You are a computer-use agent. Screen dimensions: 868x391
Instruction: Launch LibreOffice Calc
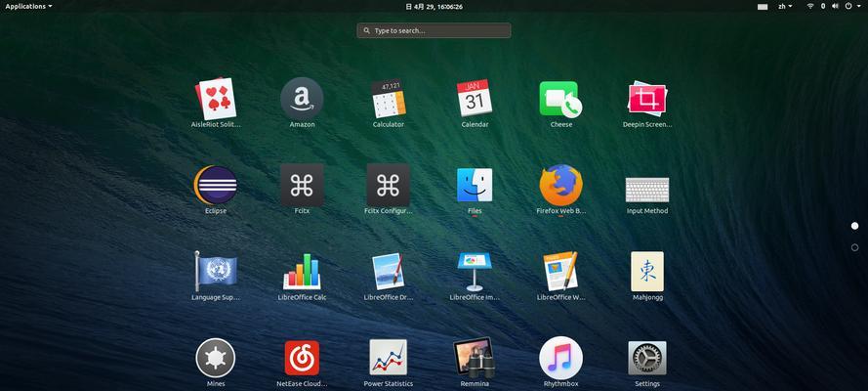click(x=302, y=272)
